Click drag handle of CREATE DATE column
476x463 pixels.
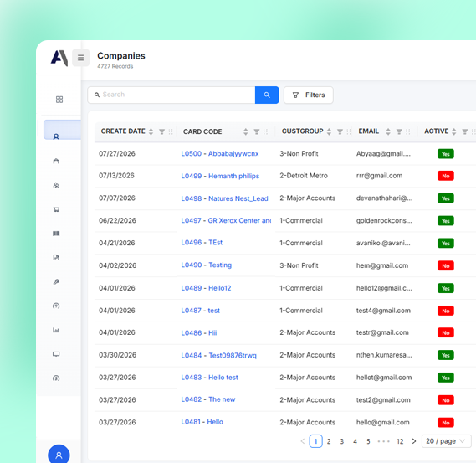pos(171,131)
